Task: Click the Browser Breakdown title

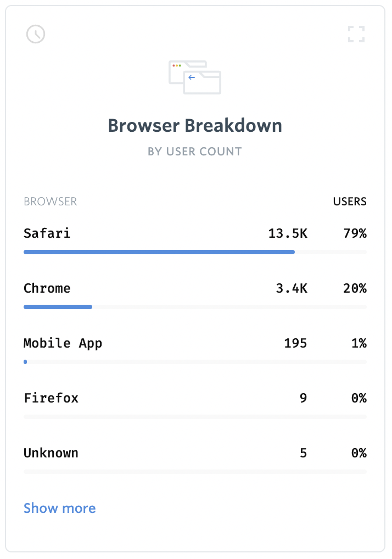Action: click(195, 126)
